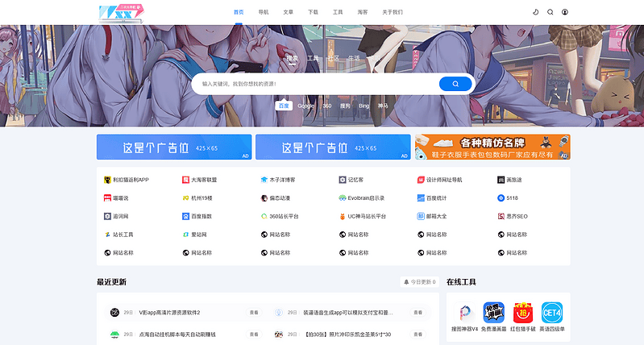Open 点淘自动挂机脚本每天自动刷赚钱 article

click(x=177, y=335)
